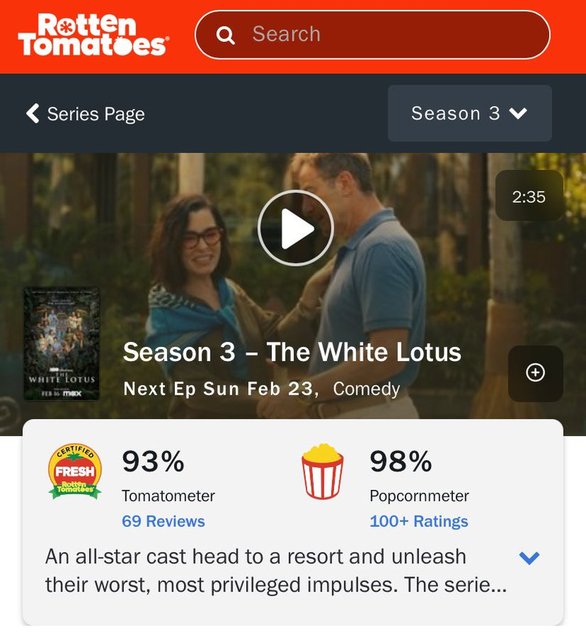The width and height of the screenshot is (586, 640).
Task: Add show to watchlist with plus icon
Action: pos(535,373)
